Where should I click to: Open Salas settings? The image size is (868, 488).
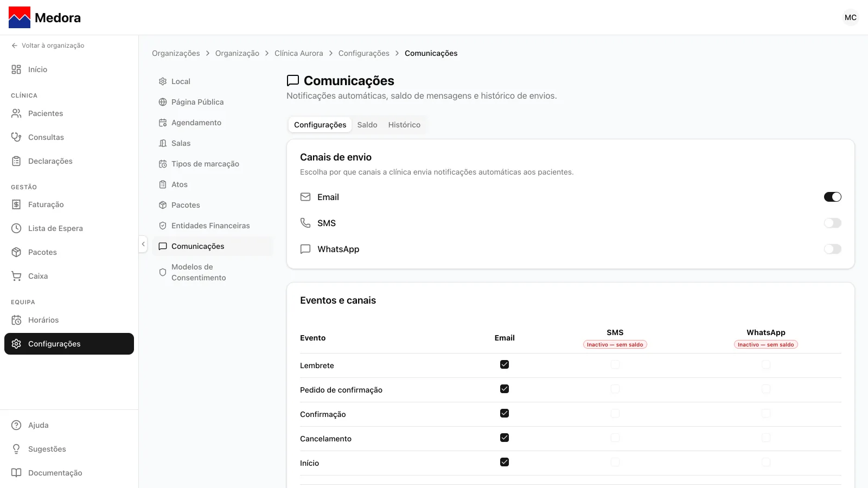pyautogui.click(x=213, y=143)
